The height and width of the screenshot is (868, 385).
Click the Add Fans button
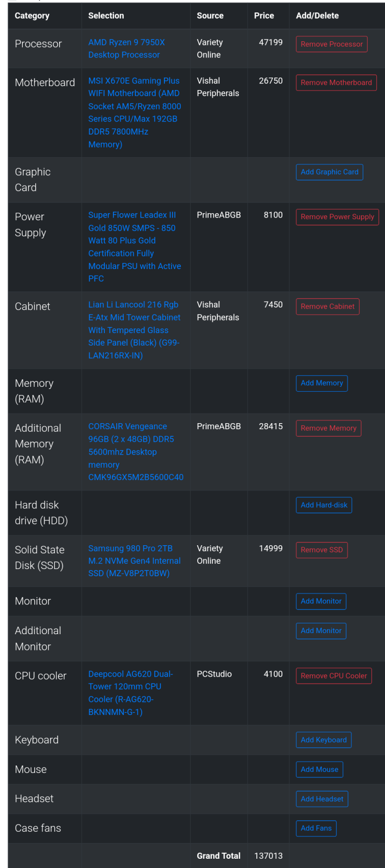(x=316, y=828)
